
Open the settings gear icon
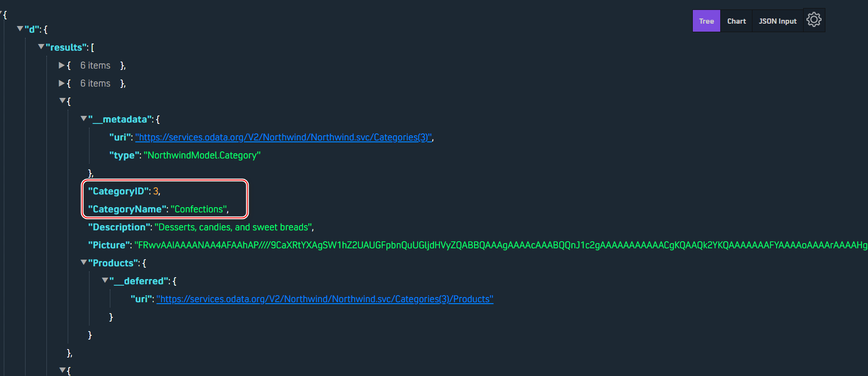point(814,20)
